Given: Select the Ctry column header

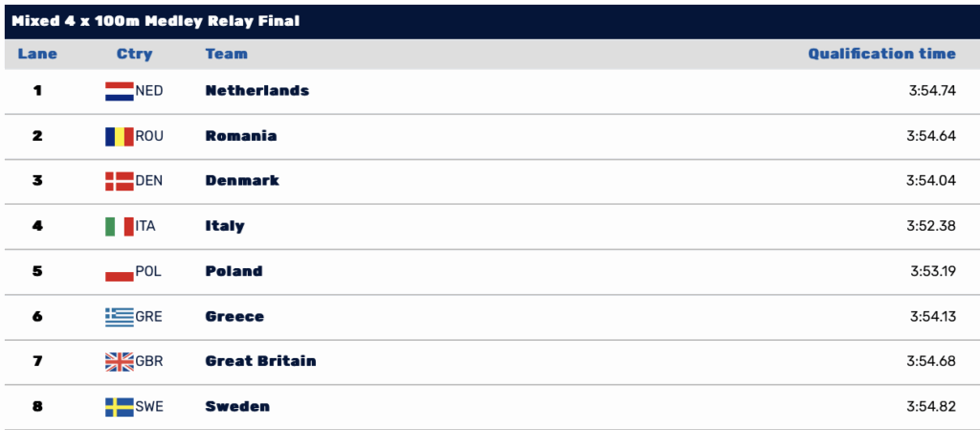Looking at the screenshot, I should click(134, 55).
